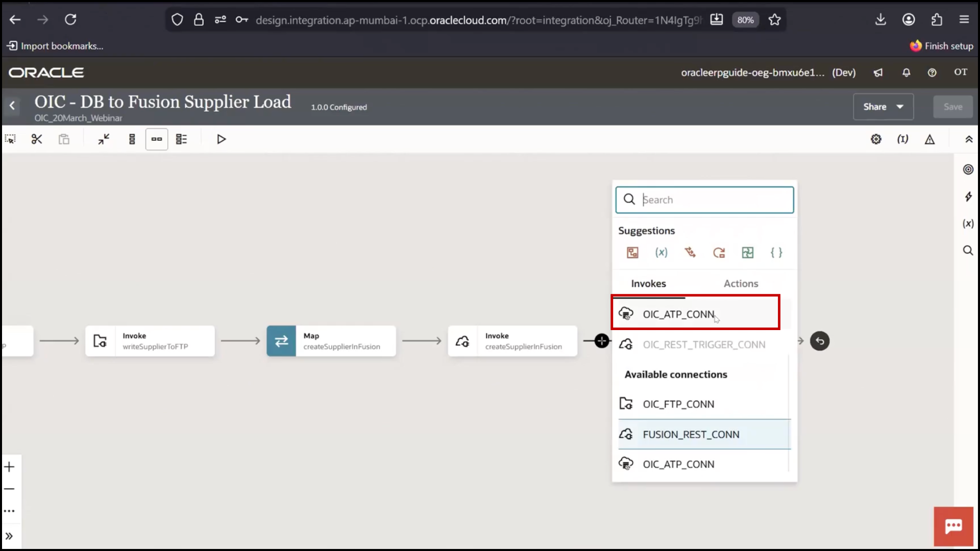The width and height of the screenshot is (980, 551).
Task: Switch to the Invokes tab
Action: [x=648, y=284]
